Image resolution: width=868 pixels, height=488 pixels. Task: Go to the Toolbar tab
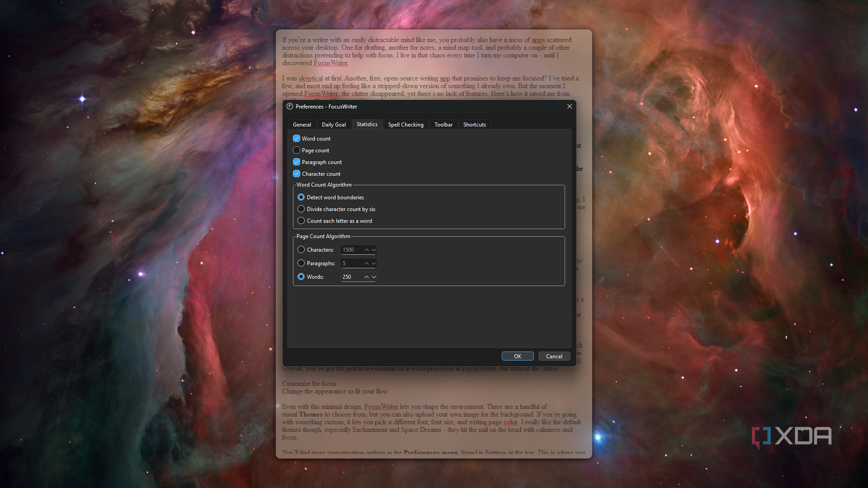coord(443,125)
